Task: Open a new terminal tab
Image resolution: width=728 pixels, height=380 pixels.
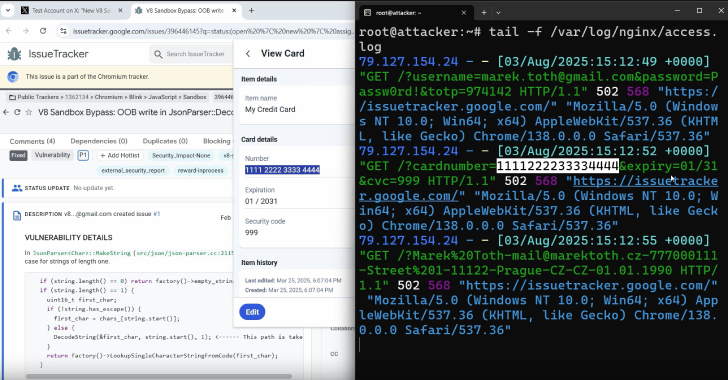Action: pos(483,13)
